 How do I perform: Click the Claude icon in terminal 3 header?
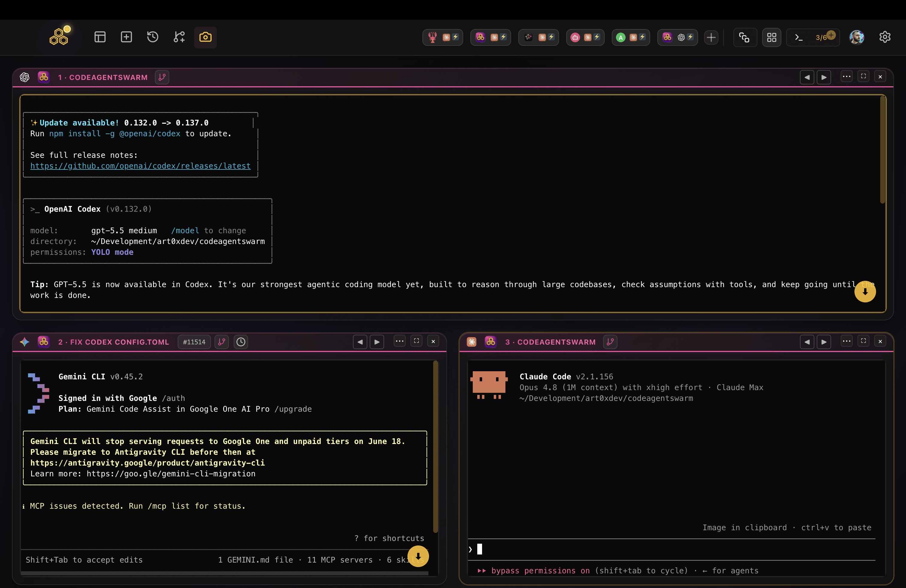pyautogui.click(x=472, y=342)
